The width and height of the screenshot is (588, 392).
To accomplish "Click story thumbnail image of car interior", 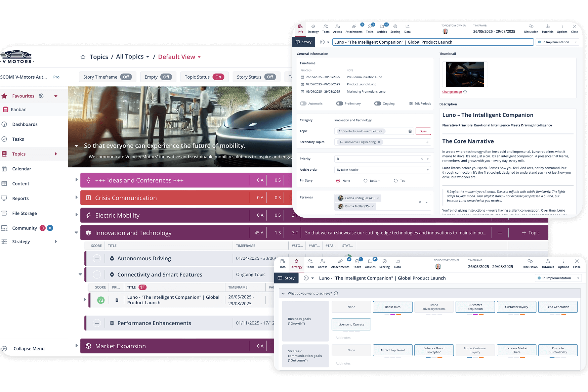I will coord(465,74).
